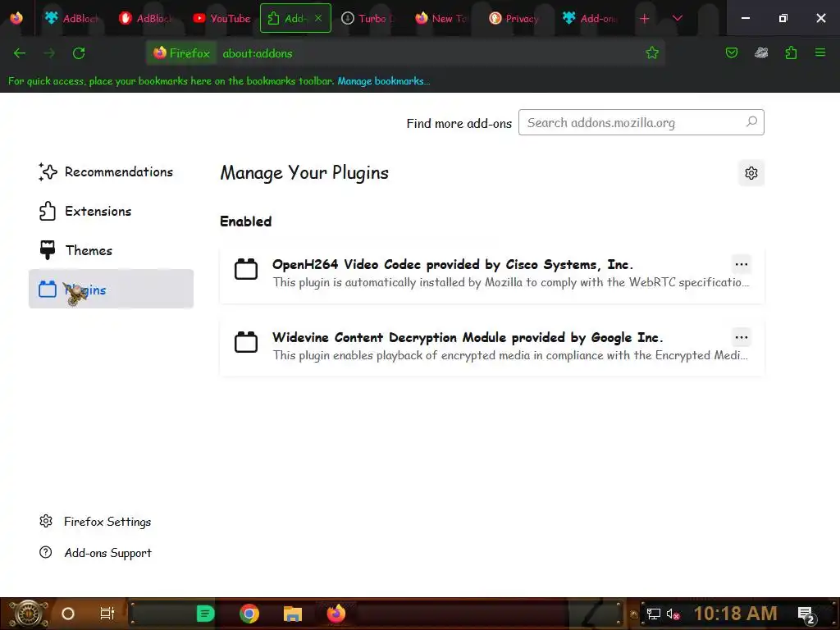Open the Firefox hamburger application menu

(x=820, y=52)
